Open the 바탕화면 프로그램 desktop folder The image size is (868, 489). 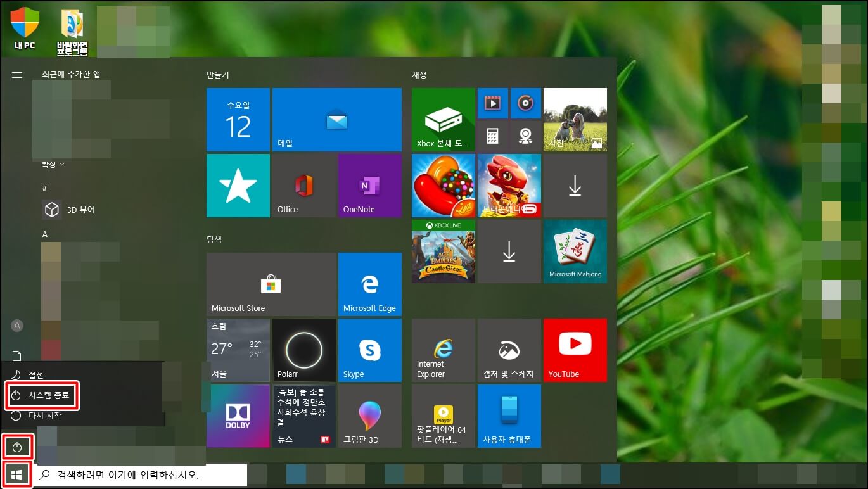coord(72,33)
